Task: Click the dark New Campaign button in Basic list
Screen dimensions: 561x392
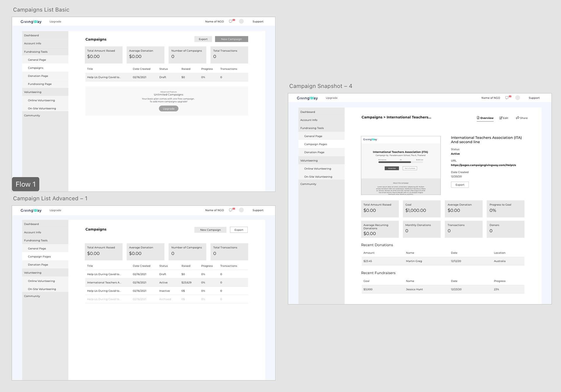Action: click(231, 39)
